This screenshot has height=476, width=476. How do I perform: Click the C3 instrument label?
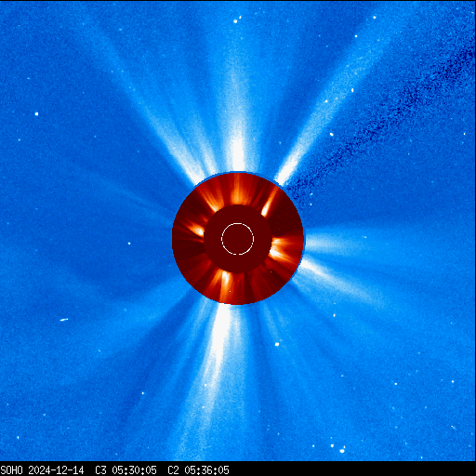point(100,470)
